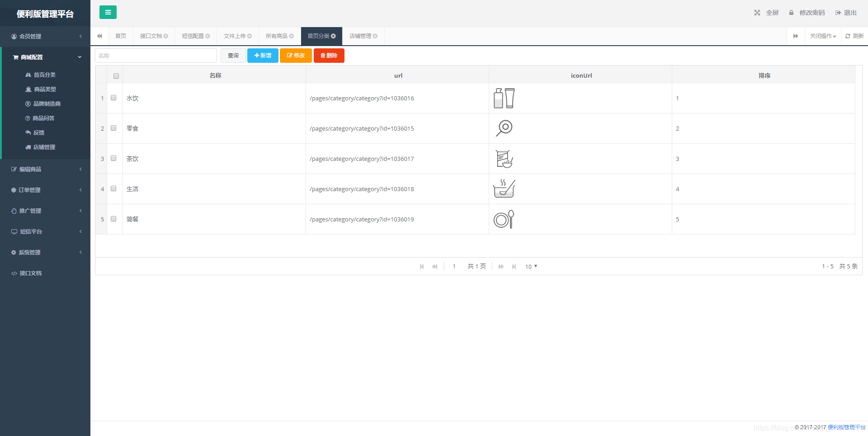
Task: Expand the 推广管理 sidebar menu
Action: 45,211
